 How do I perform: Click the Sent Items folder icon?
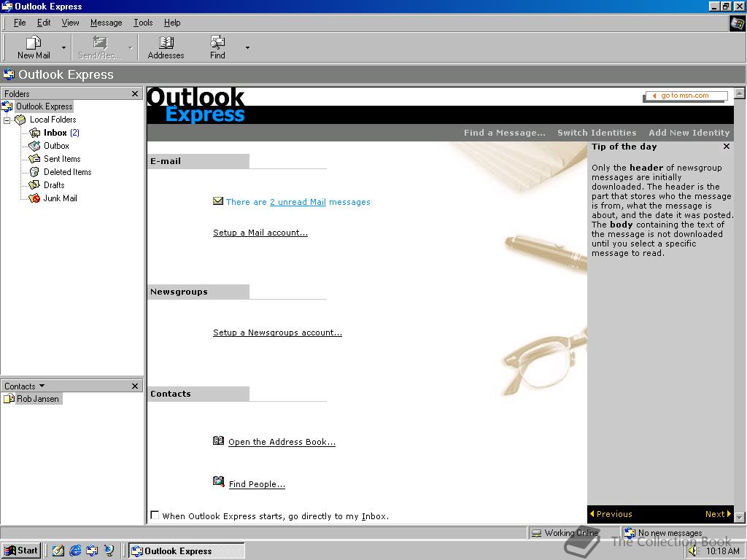[x=34, y=158]
